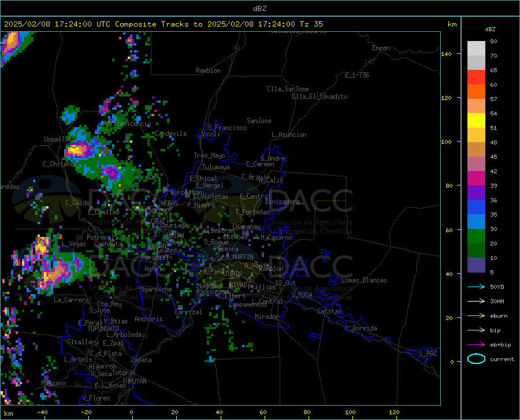Click the 'Mirador' place label
520x420 pixels.
pyautogui.click(x=266, y=317)
